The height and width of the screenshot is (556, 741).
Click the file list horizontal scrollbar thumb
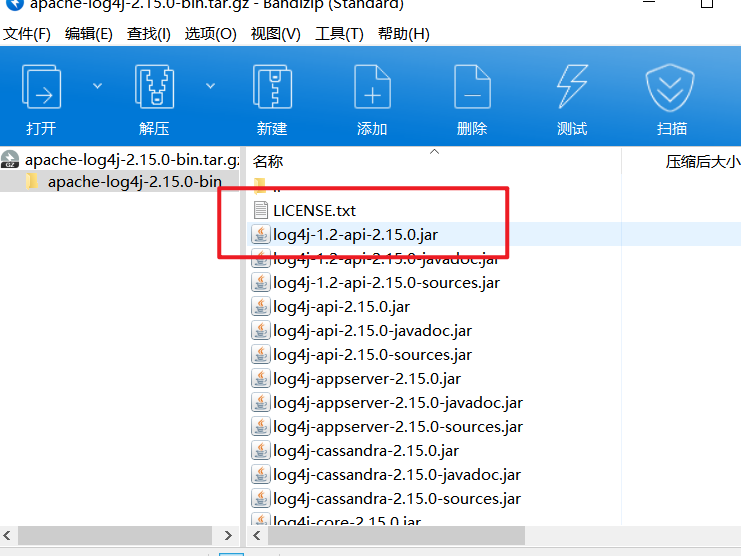click(396, 535)
